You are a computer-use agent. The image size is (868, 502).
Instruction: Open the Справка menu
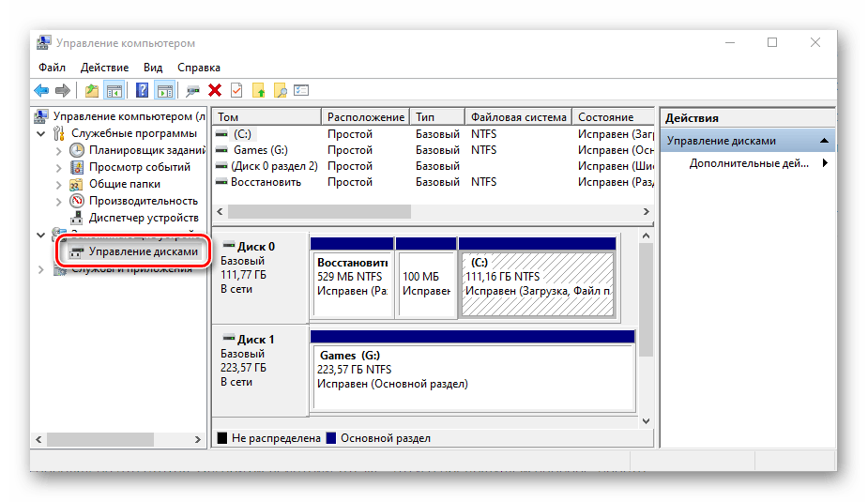tap(198, 68)
